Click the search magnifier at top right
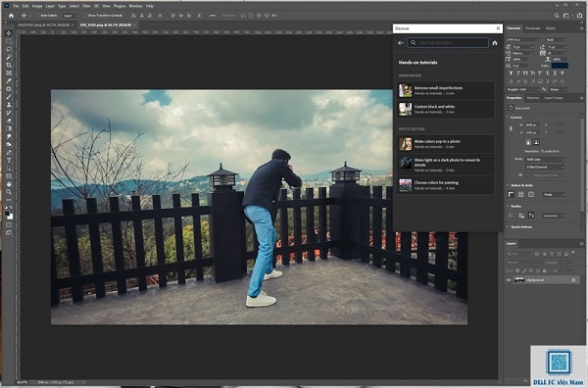 pos(557,16)
